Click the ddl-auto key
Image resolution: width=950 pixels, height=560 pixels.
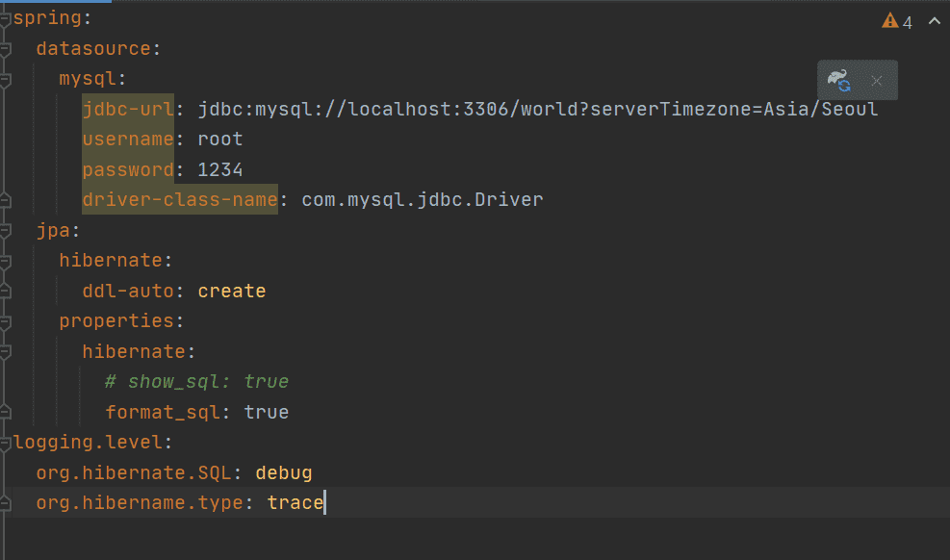(x=128, y=291)
